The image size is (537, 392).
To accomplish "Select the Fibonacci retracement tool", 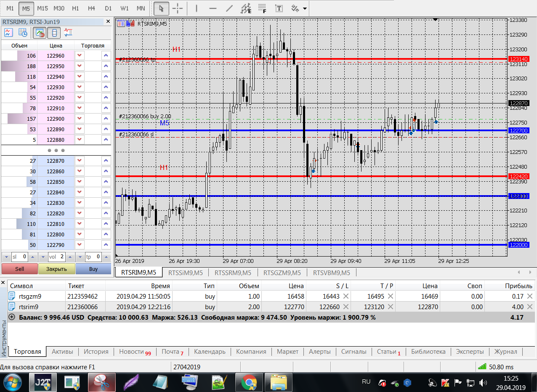I will (262, 8).
